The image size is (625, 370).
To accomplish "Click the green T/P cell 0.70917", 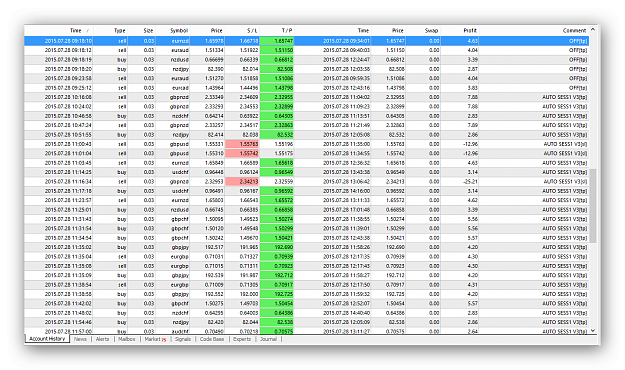I will point(277,285).
